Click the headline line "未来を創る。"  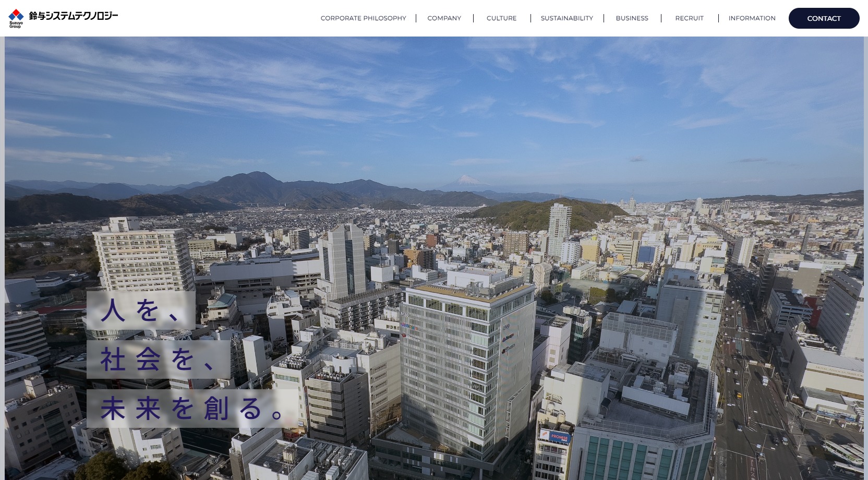(192, 409)
